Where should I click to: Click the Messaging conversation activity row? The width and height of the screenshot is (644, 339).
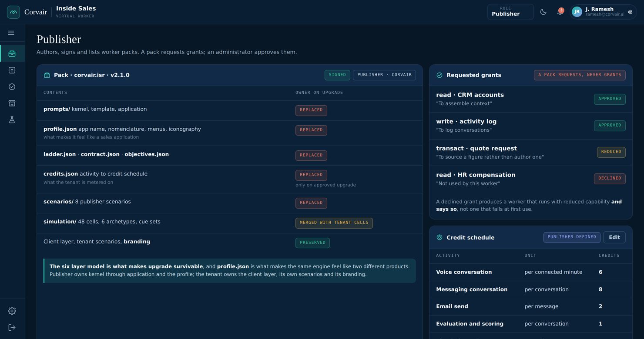[530, 289]
